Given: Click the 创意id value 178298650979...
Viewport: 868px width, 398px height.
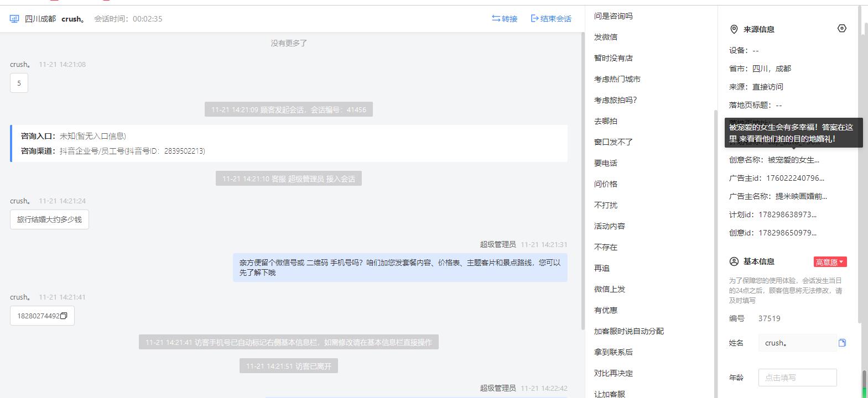Looking at the screenshot, I should point(787,233).
